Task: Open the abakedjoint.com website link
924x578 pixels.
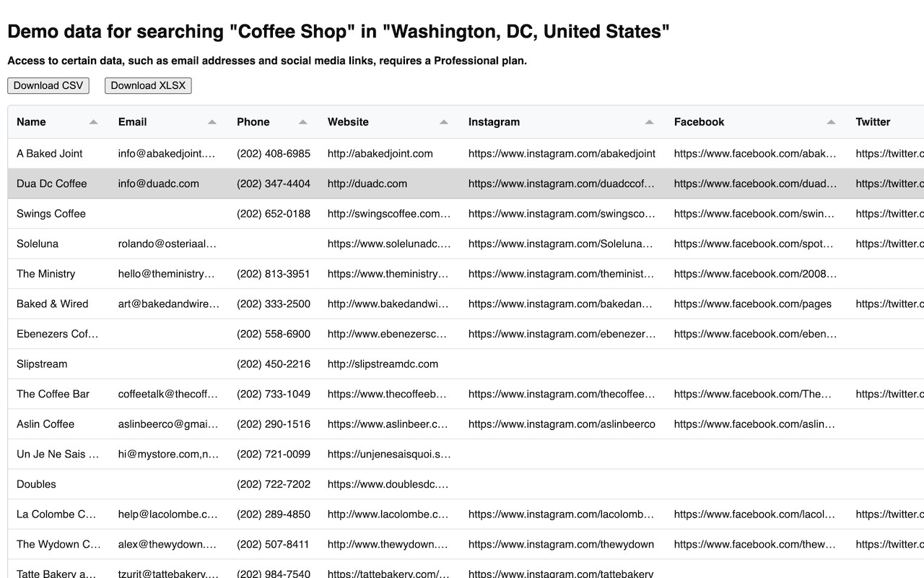Action: (x=380, y=153)
